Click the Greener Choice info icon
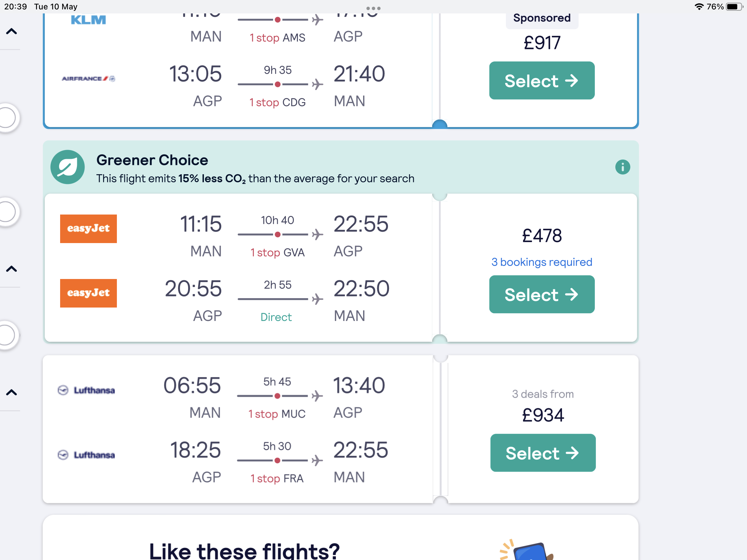The image size is (747, 560). (x=622, y=167)
